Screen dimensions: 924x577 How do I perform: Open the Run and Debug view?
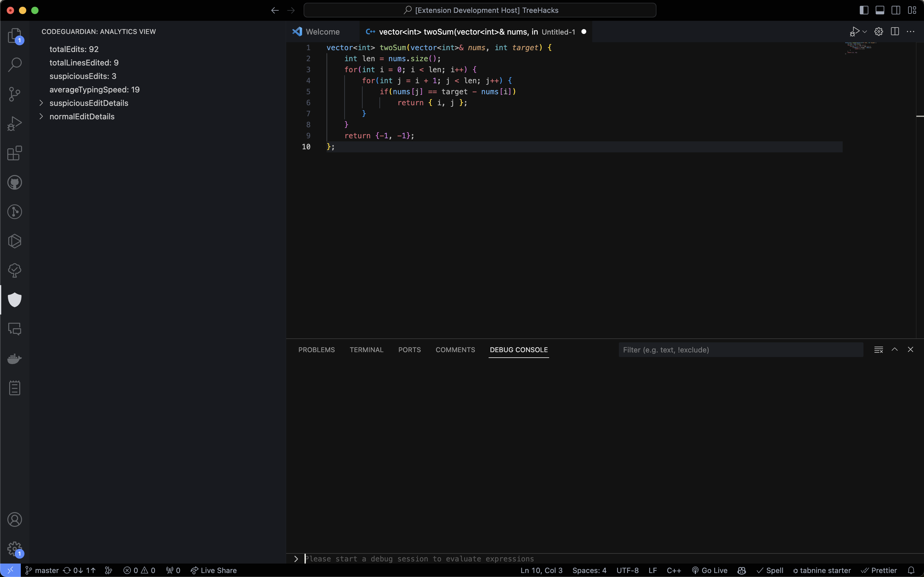point(14,123)
